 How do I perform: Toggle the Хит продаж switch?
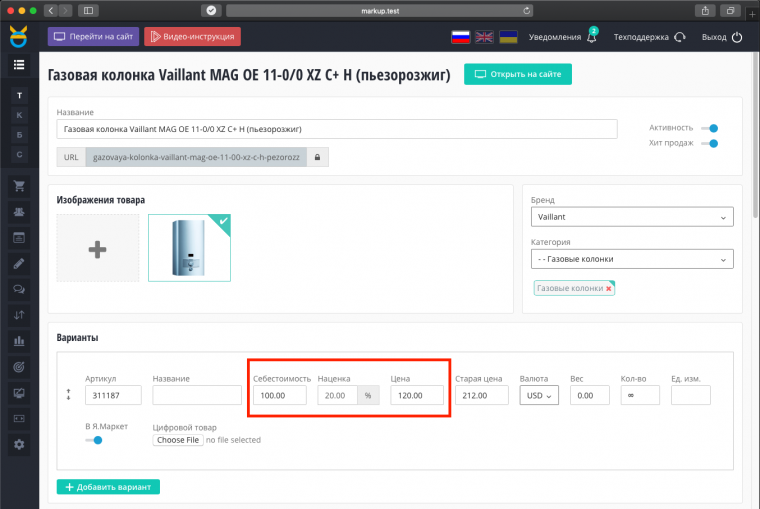point(711,144)
